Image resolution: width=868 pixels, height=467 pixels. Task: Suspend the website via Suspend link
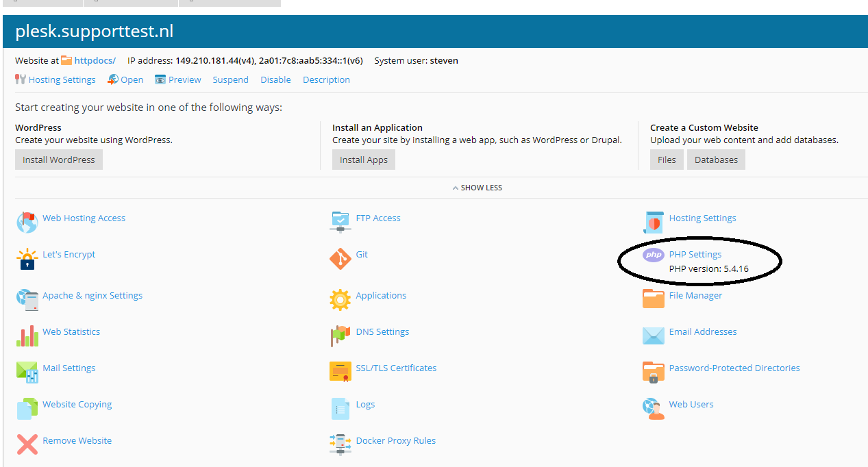pyautogui.click(x=230, y=79)
